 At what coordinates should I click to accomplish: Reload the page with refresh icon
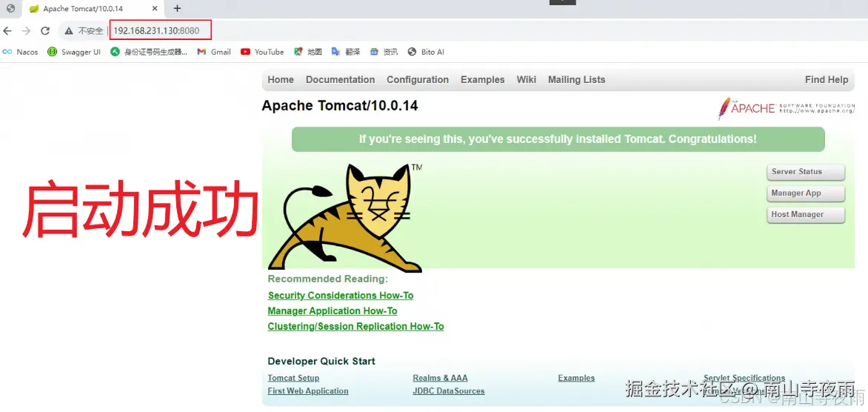[45, 31]
